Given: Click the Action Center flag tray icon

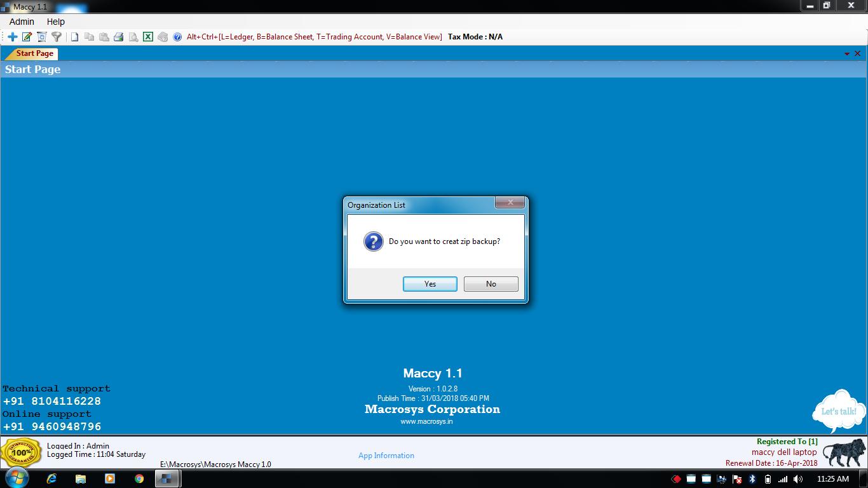Looking at the screenshot, I should (x=737, y=479).
